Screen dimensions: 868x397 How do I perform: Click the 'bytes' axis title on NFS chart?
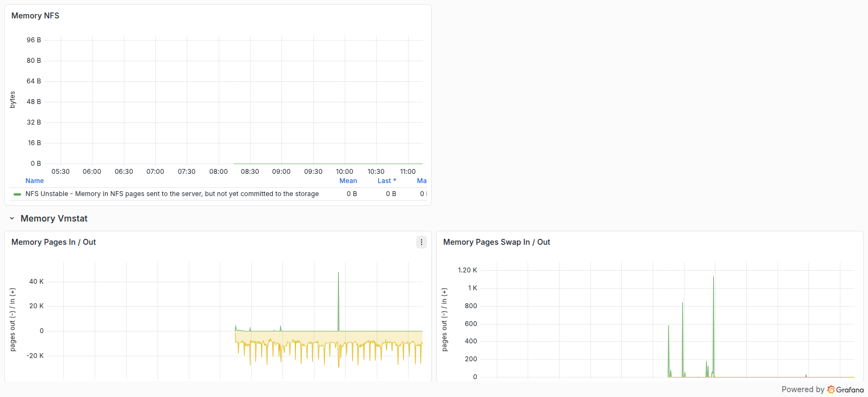pyautogui.click(x=13, y=100)
